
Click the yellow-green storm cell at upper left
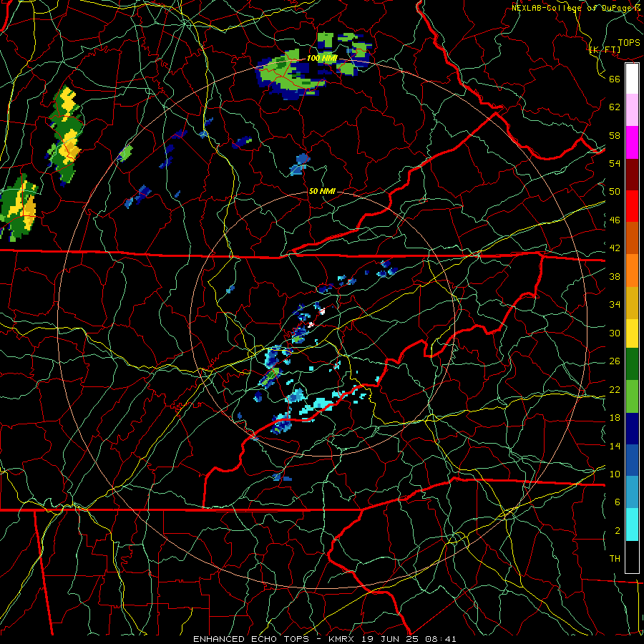click(66, 134)
